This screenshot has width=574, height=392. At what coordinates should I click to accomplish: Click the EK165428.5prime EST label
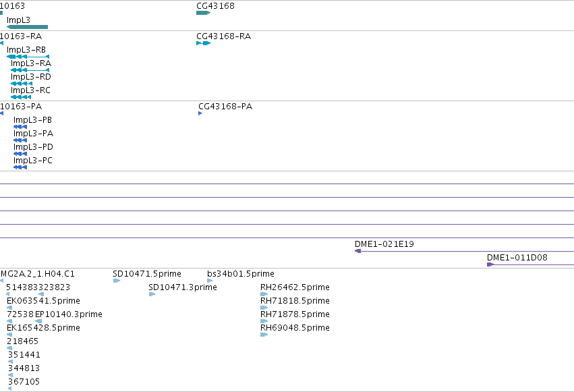(x=43, y=328)
